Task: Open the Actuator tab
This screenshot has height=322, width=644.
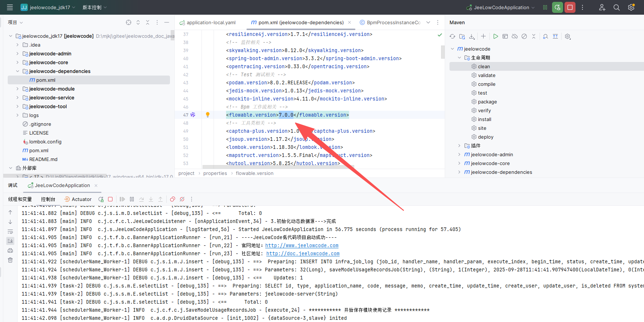Action: point(78,199)
